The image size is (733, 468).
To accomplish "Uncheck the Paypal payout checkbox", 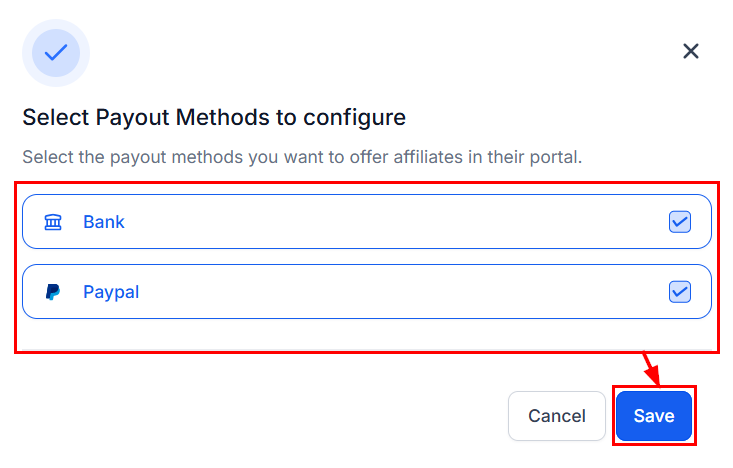I will 680,292.
